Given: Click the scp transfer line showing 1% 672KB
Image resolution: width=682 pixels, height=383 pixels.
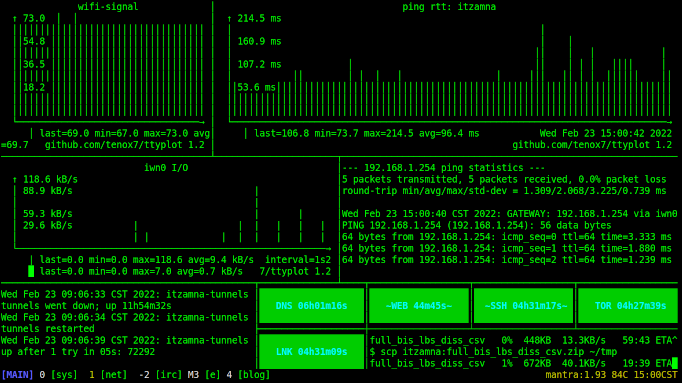Looking at the screenshot, I should (521, 363).
